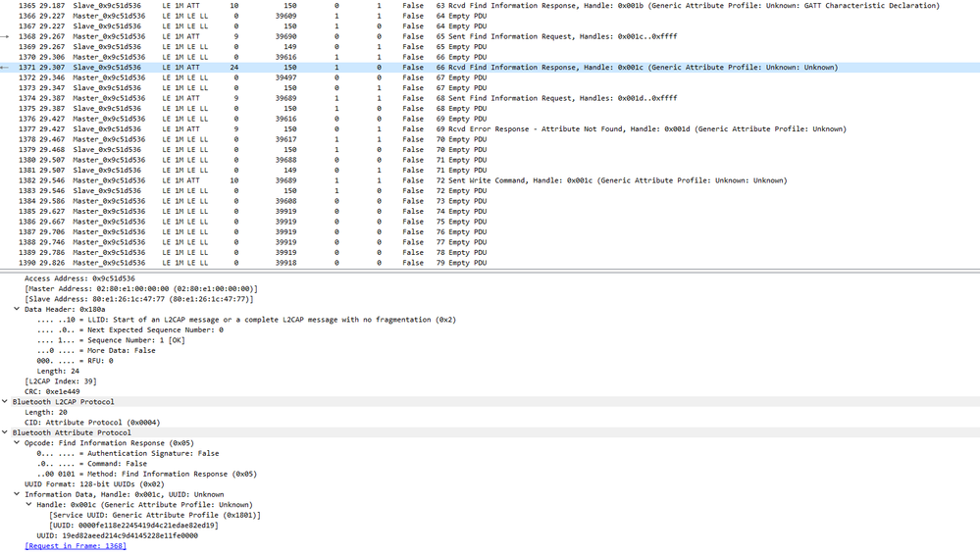Select Authentication Signature: False field
The width and height of the screenshot is (980, 555).
pos(128,453)
